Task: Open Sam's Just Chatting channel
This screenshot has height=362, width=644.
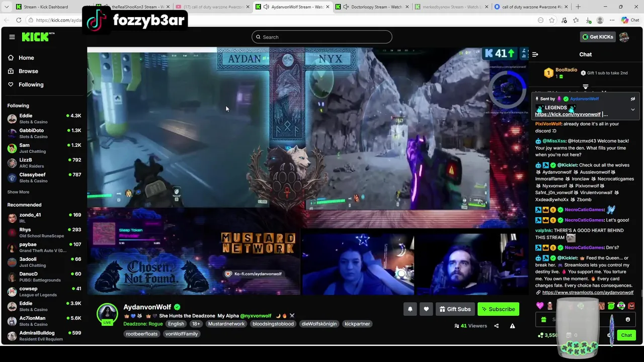Action: [x=44, y=148]
